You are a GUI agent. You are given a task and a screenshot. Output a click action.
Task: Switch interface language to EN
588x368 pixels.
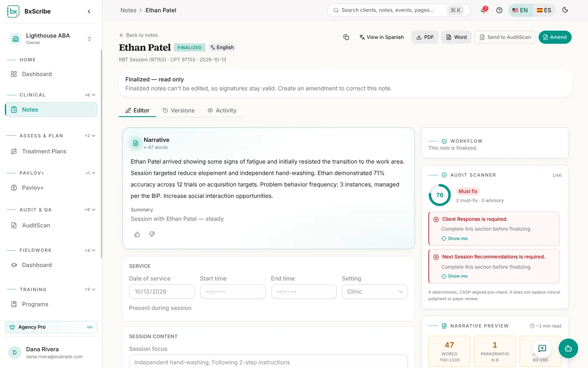pyautogui.click(x=520, y=10)
